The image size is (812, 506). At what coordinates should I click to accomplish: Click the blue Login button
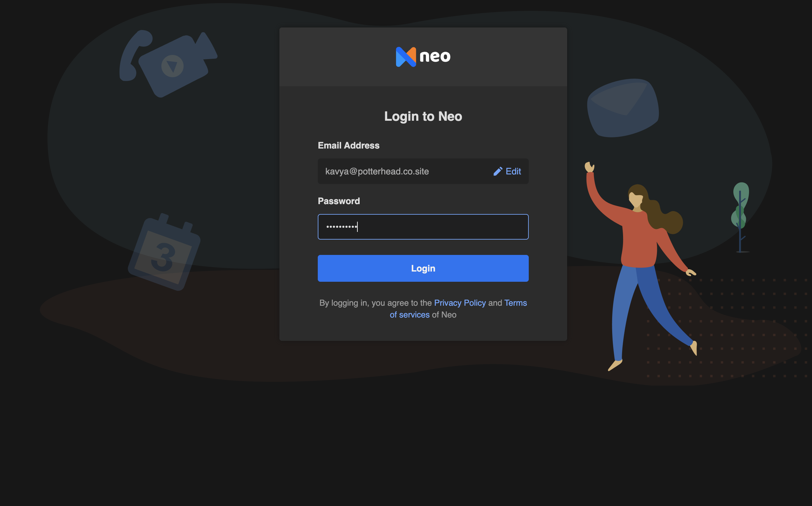tap(423, 268)
